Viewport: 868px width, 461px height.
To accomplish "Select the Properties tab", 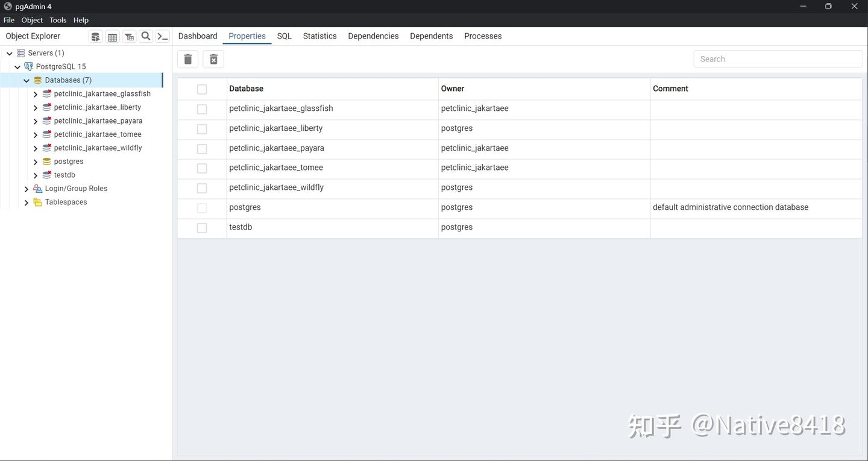I will pos(247,36).
